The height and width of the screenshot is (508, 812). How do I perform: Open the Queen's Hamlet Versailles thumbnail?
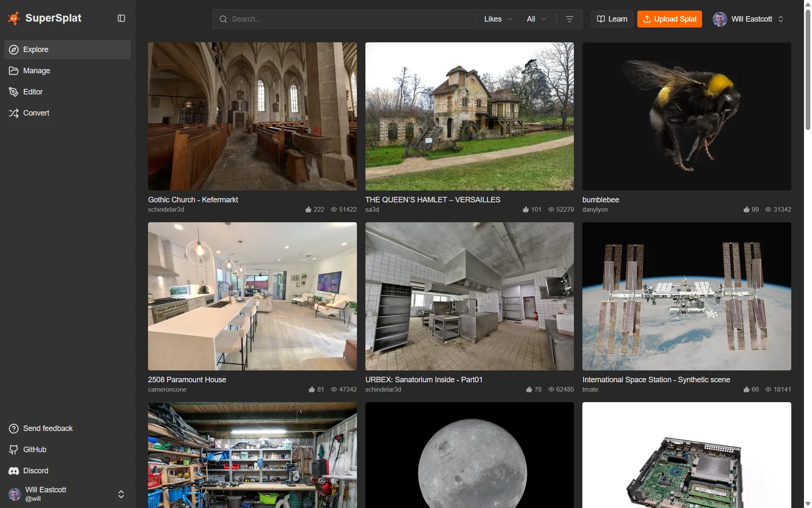[x=469, y=116]
